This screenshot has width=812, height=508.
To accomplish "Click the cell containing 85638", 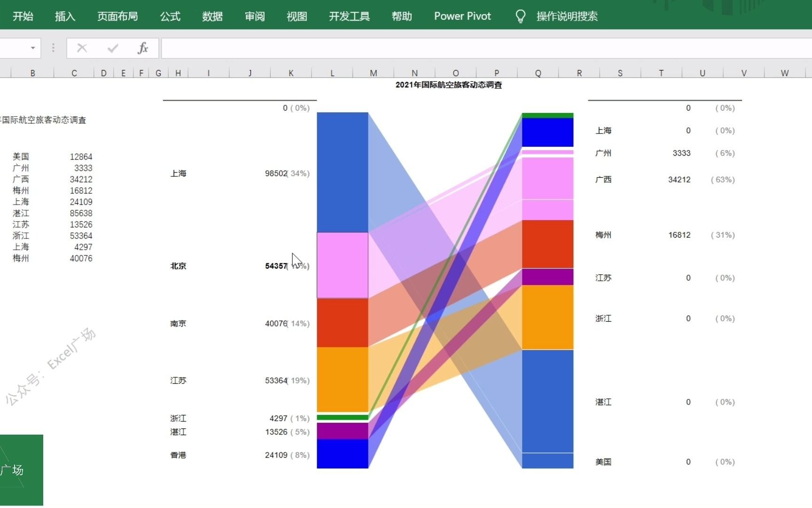I will tap(81, 213).
